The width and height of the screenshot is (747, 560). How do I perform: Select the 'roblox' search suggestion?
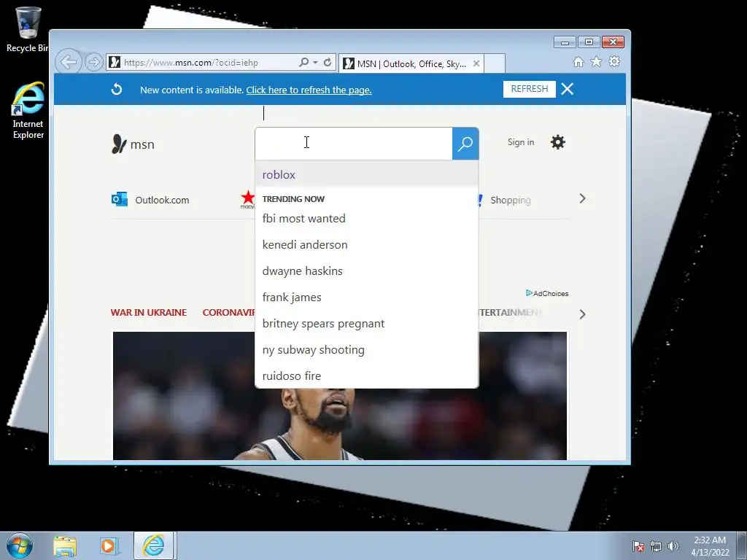click(x=366, y=174)
